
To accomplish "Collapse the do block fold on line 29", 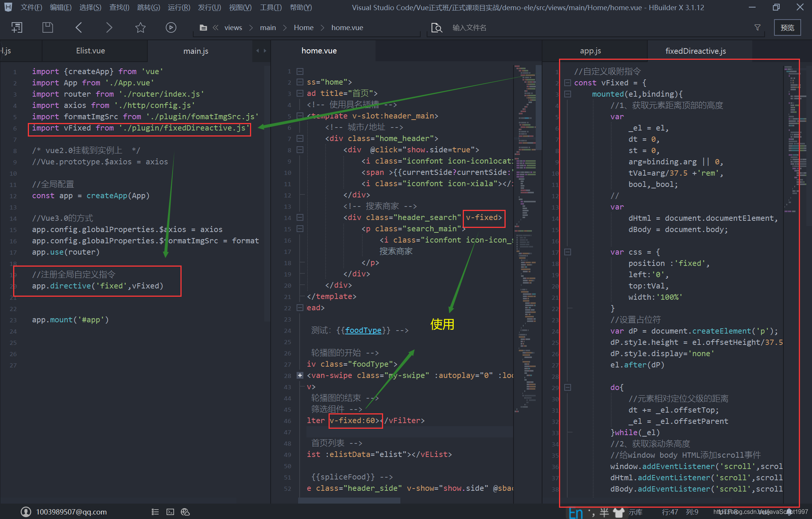I will point(568,387).
